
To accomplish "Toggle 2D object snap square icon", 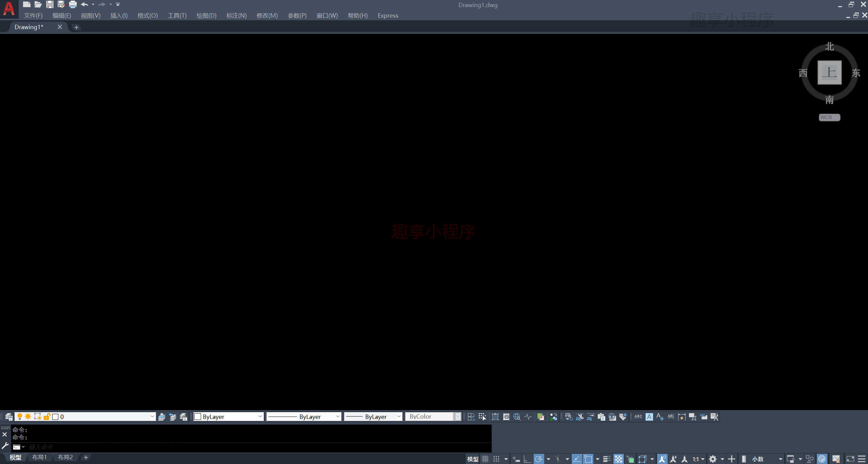I will (588, 459).
